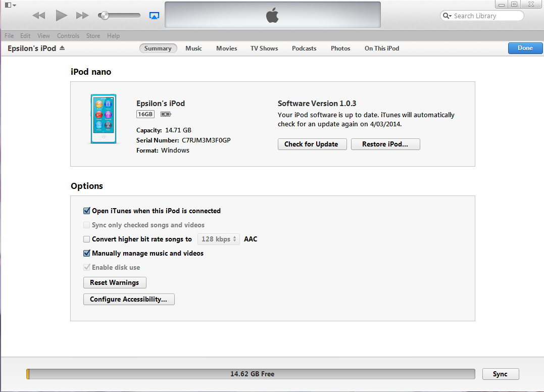
Task: Switch to the Podcasts tab
Action: (304, 48)
